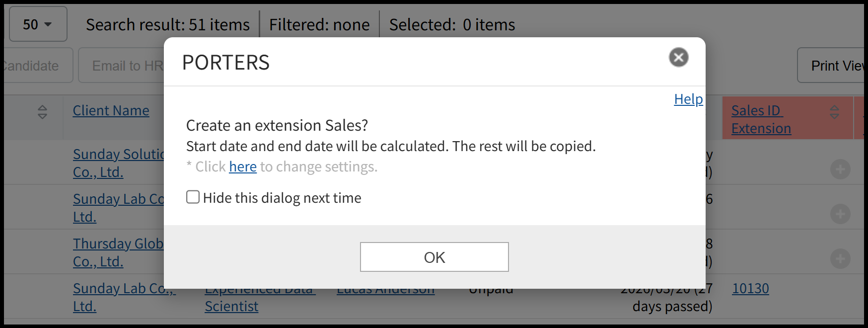Image resolution: width=868 pixels, height=328 pixels.
Task: Click plus icon in second row's extension column
Action: coord(840,214)
